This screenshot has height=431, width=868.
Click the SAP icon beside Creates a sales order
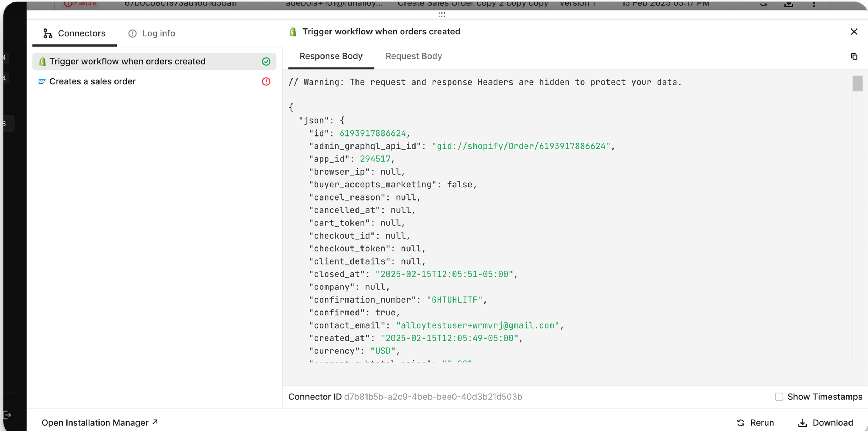(42, 81)
